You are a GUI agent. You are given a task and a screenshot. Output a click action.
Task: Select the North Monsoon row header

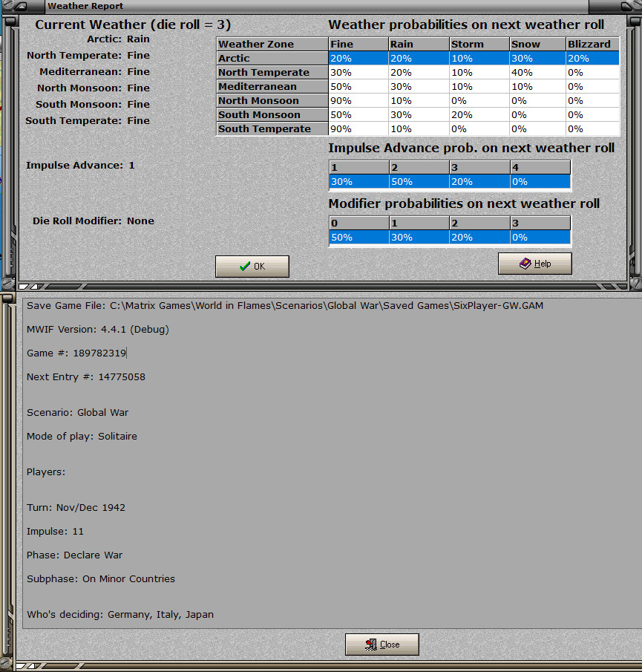[272, 101]
